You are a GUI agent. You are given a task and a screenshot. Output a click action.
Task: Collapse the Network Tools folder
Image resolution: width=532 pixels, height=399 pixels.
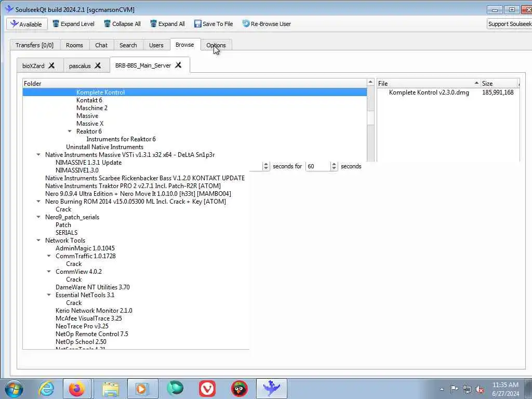38,241
